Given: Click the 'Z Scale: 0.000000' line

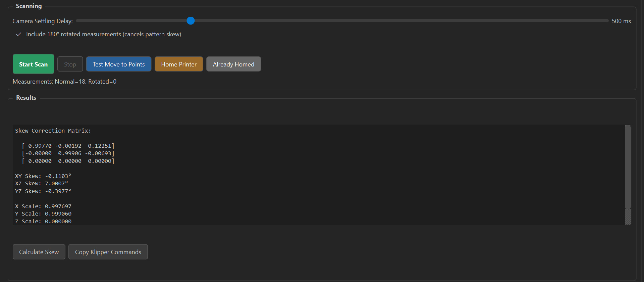Looking at the screenshot, I should (x=43, y=221).
